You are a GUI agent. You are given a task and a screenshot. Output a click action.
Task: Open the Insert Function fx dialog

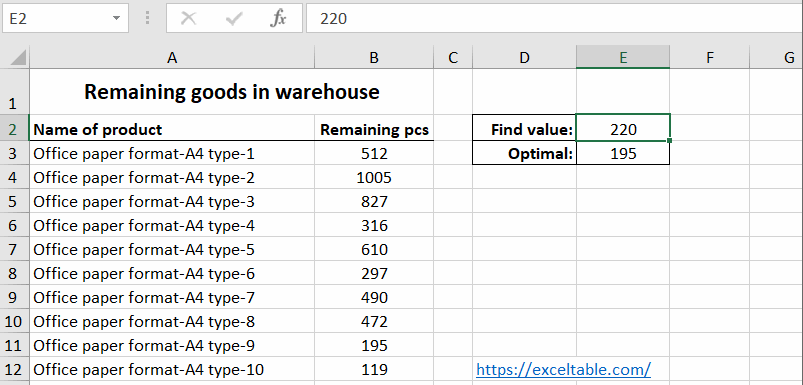pos(278,19)
